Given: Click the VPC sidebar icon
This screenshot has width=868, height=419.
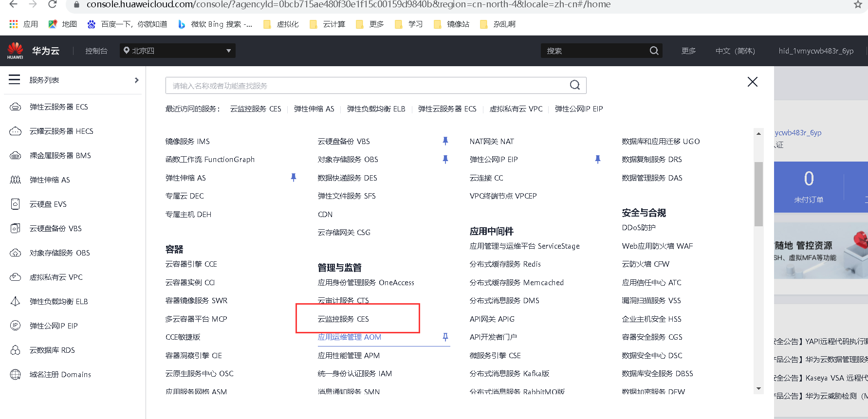Looking at the screenshot, I should [16, 277].
